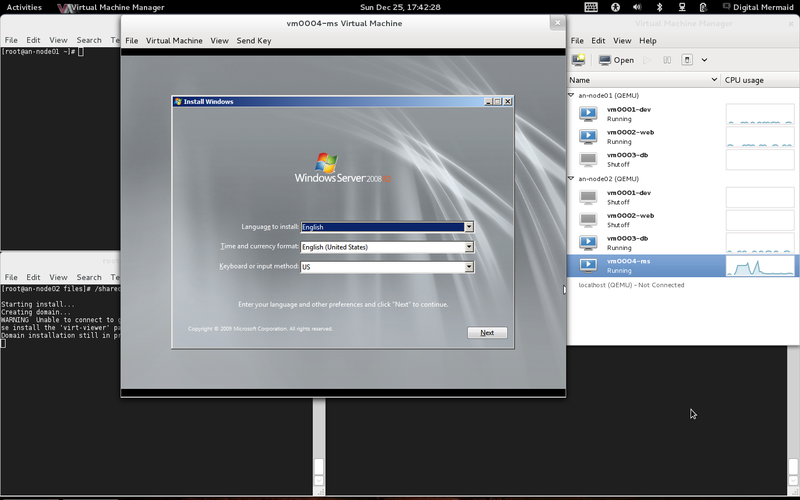Click Virtual Machine Manager app menu in top bar
The height and width of the screenshot is (500, 800).
point(111,7)
